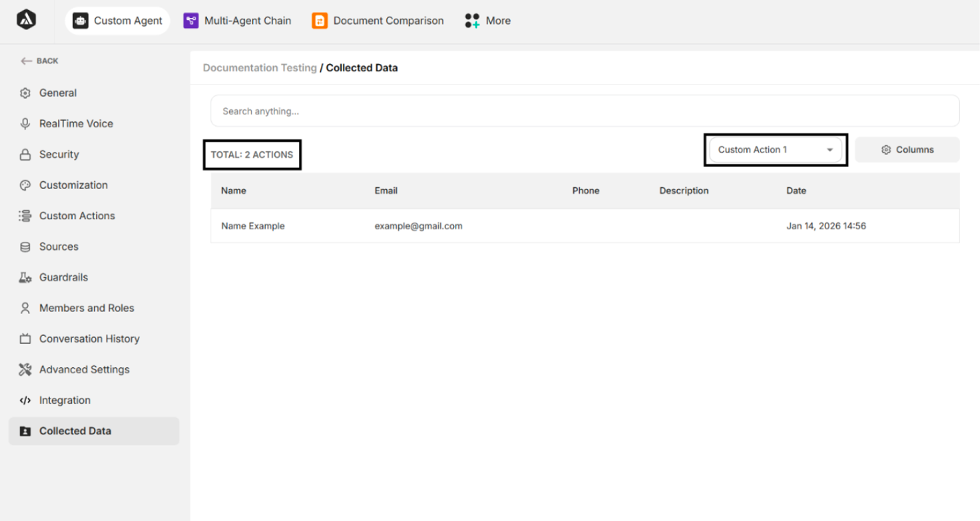
Task: Click the RealTime Voice microphone icon
Action: tap(25, 124)
